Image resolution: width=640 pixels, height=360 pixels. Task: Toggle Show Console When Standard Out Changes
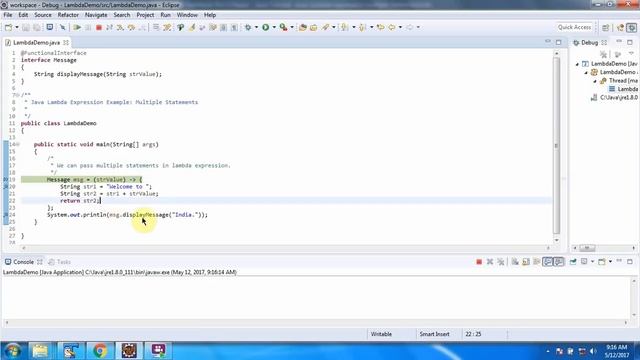click(548, 262)
